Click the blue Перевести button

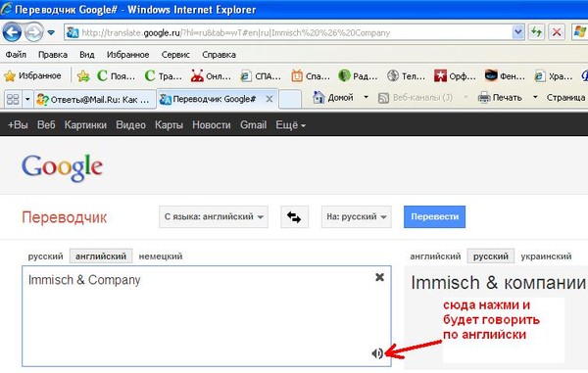click(434, 216)
